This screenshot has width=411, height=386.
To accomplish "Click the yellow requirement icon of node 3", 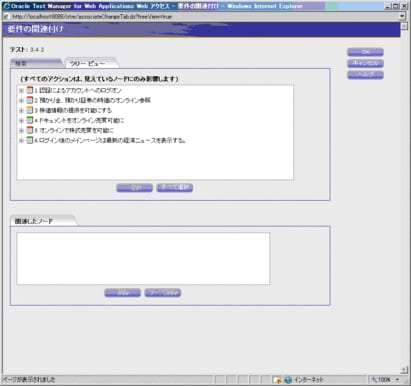I will tap(30, 110).
